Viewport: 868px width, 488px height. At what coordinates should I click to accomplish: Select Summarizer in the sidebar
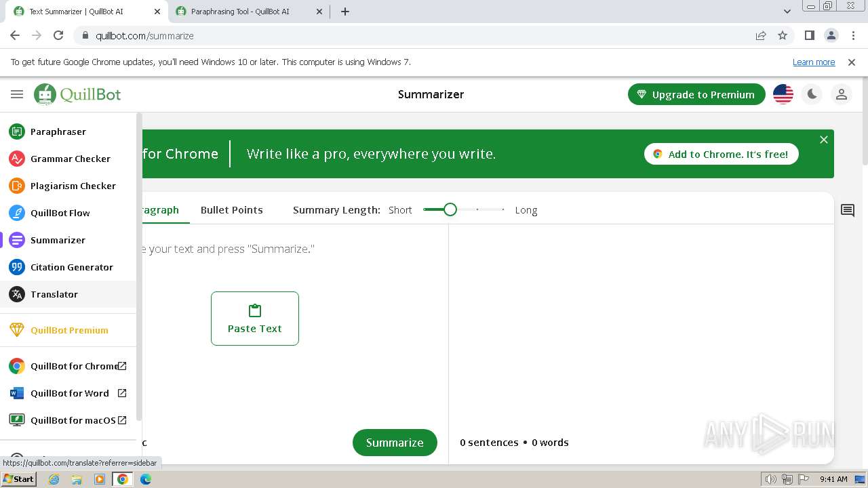point(68,240)
